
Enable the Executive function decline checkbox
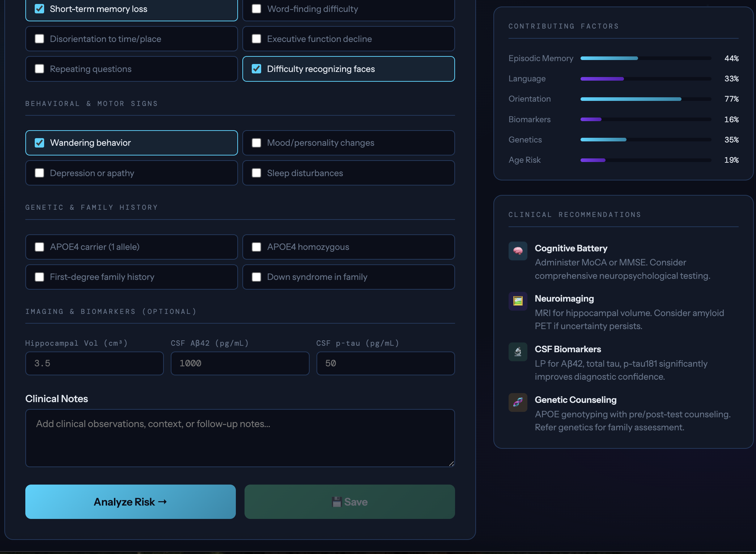click(256, 39)
